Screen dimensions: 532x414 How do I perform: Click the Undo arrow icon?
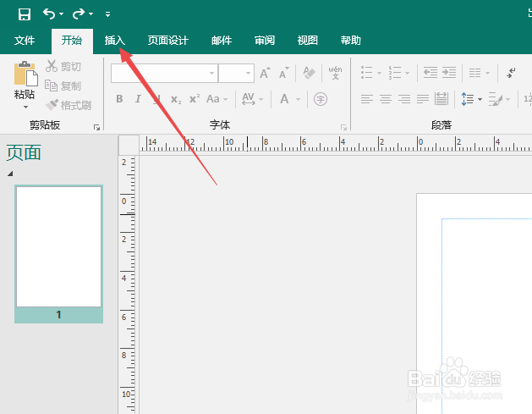(x=49, y=14)
